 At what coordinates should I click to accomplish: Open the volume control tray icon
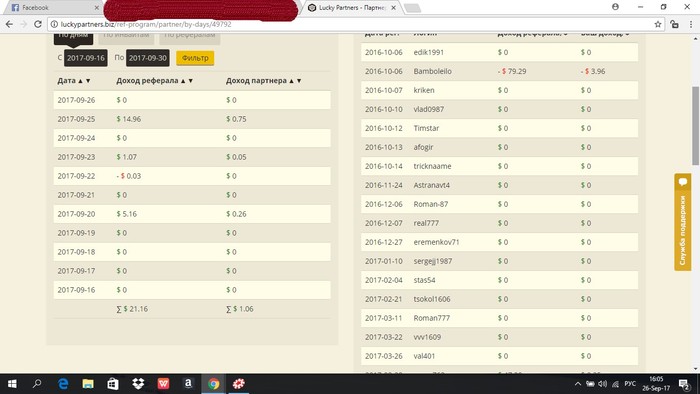tap(603, 384)
